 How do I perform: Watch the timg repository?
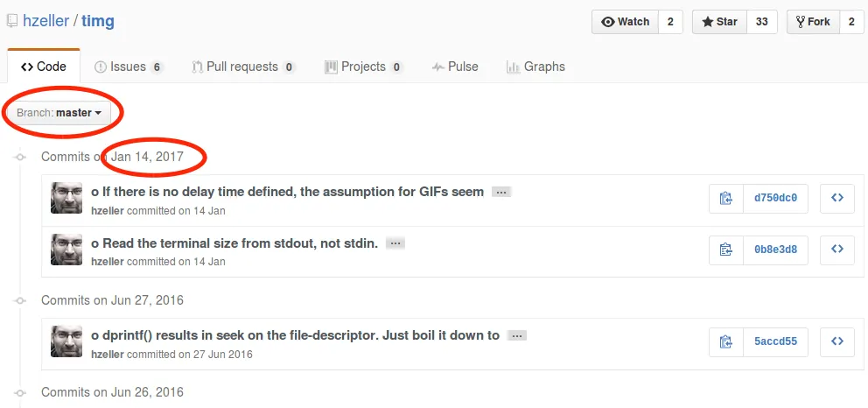point(626,22)
